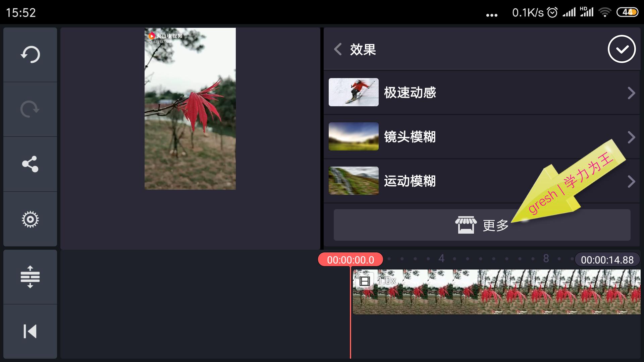The image size is (644, 362).
Task: Click the 00:00:00.0 timecode marker
Action: (x=351, y=259)
